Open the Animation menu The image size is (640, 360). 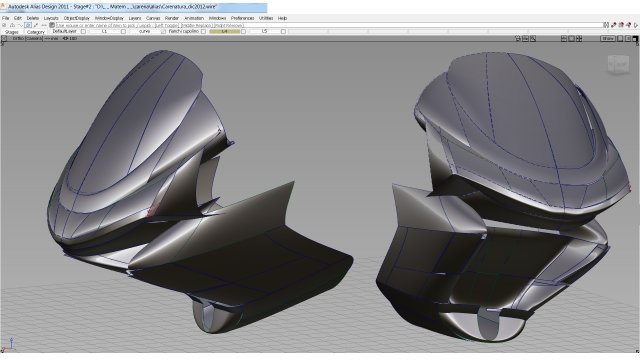[194, 18]
